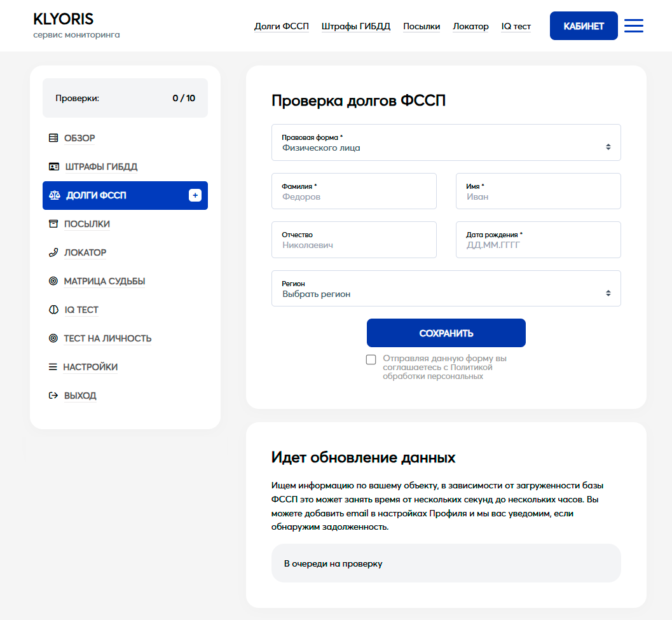Click the ID card icon for ШТРАФЫ ГИБДД
Image resolution: width=672 pixels, height=620 pixels.
[x=54, y=167]
